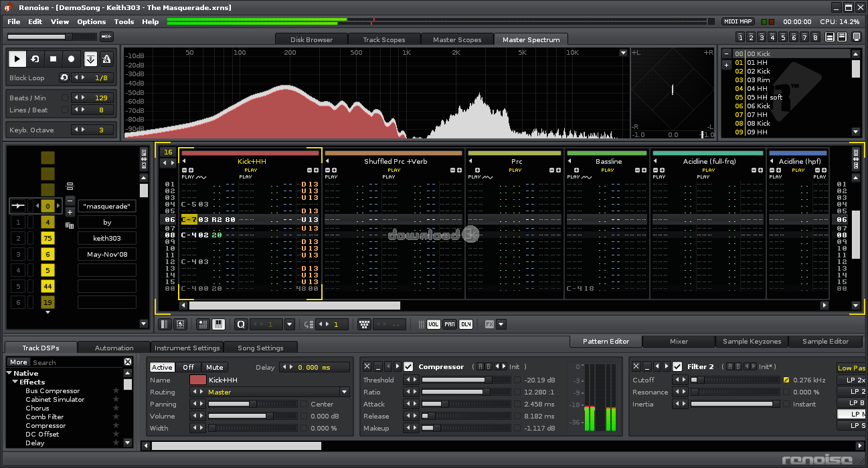Screen dimensions: 868x468
Task: Select view preset 8
Action: 815,37
